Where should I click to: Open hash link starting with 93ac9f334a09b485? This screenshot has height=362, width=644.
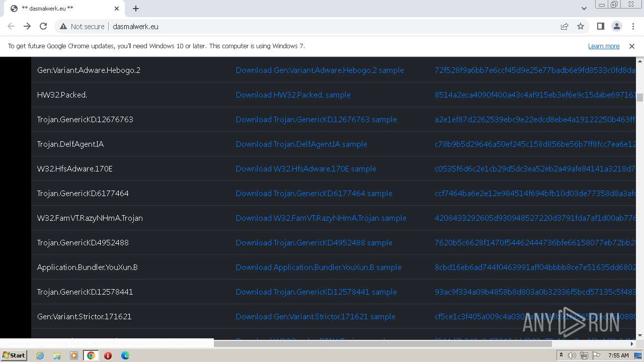[535, 292]
